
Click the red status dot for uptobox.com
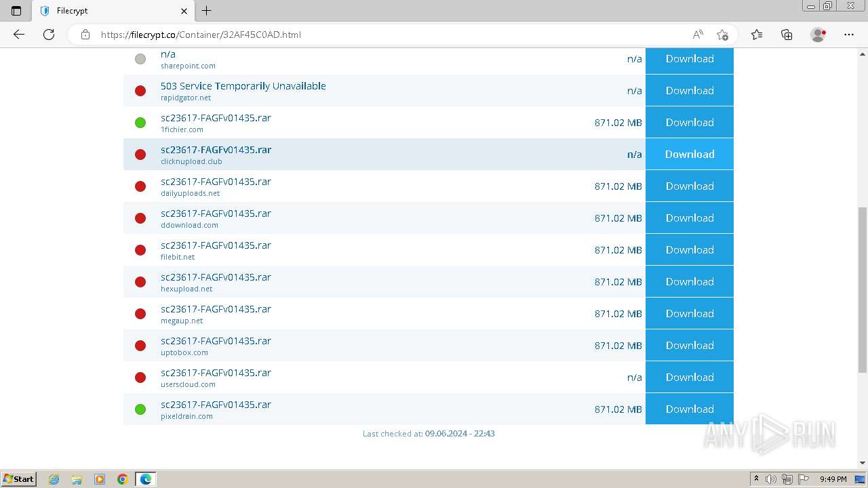click(140, 346)
